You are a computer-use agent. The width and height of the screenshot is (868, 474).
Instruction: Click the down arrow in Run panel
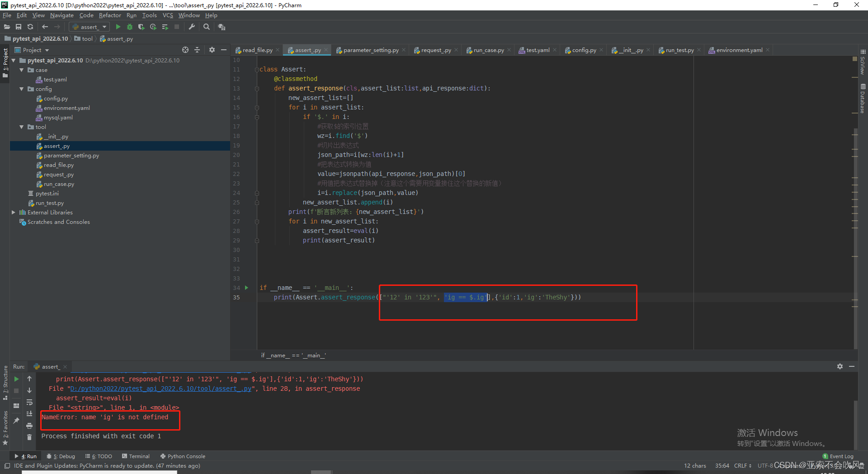(29, 390)
